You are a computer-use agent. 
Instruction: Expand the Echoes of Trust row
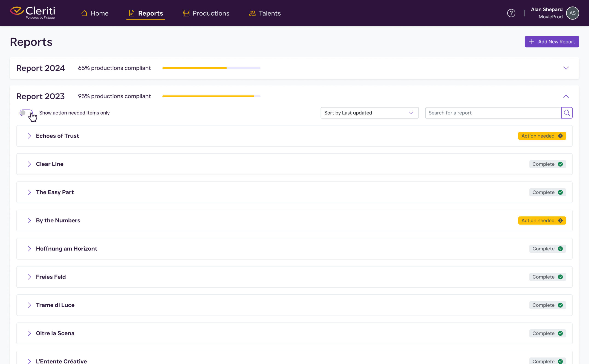(x=29, y=136)
